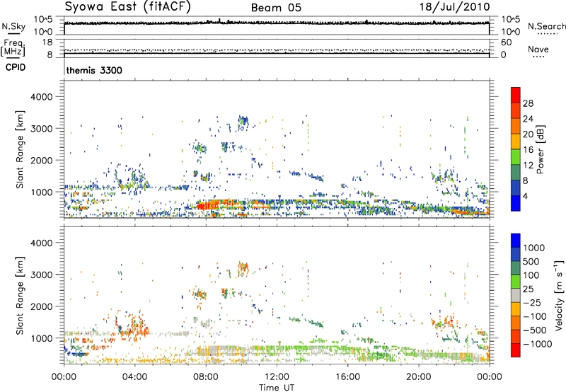Click the '04:00' time tick label
566x392 pixels.
pyautogui.click(x=134, y=377)
